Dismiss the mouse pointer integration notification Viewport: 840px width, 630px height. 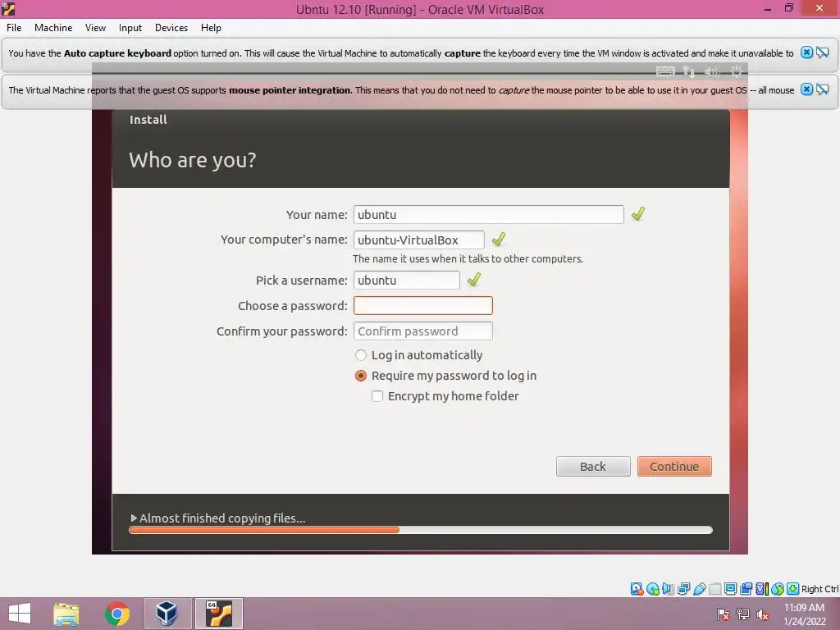[x=807, y=89]
